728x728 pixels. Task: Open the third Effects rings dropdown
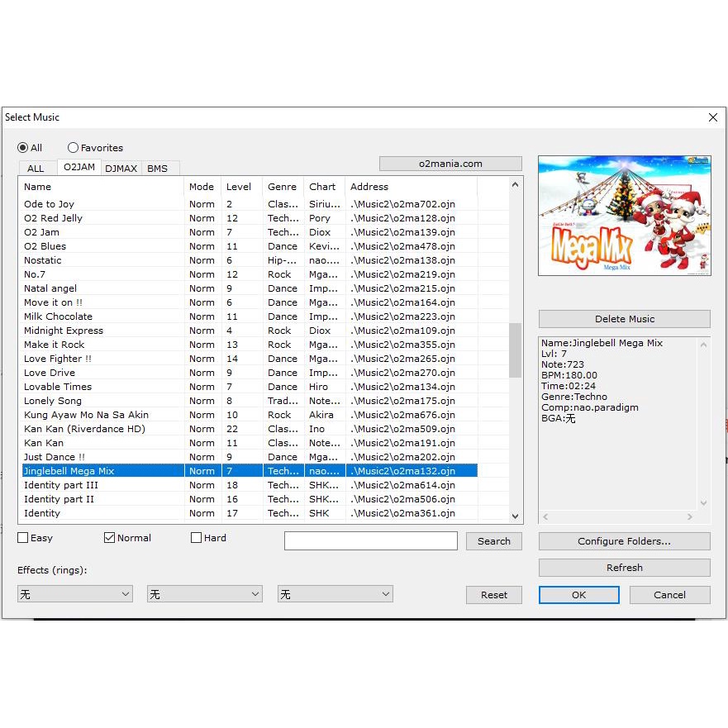[335, 594]
